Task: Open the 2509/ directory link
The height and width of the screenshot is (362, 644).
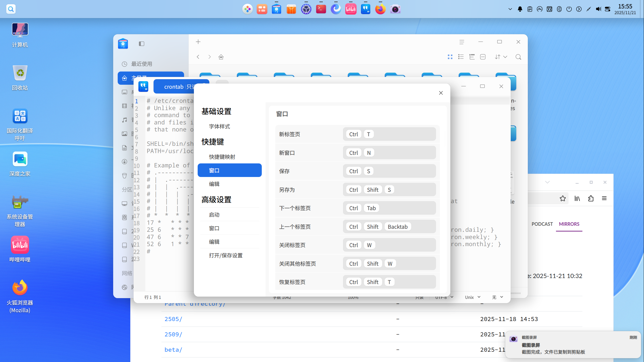Action: (173, 334)
